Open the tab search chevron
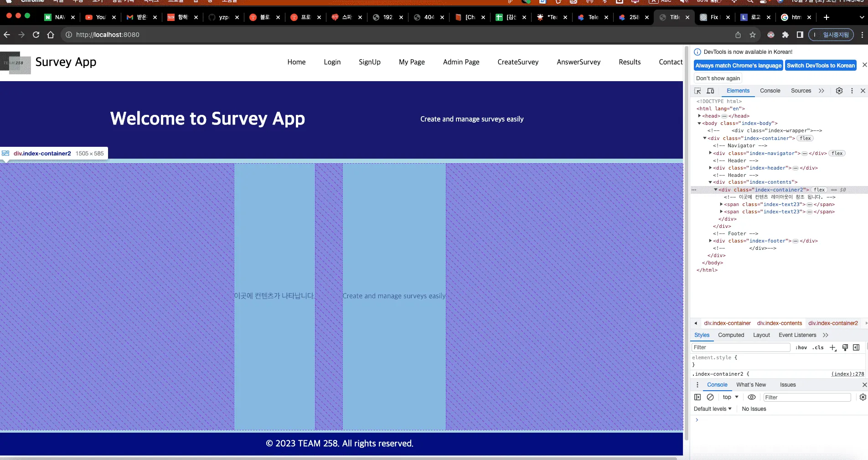 (x=862, y=17)
